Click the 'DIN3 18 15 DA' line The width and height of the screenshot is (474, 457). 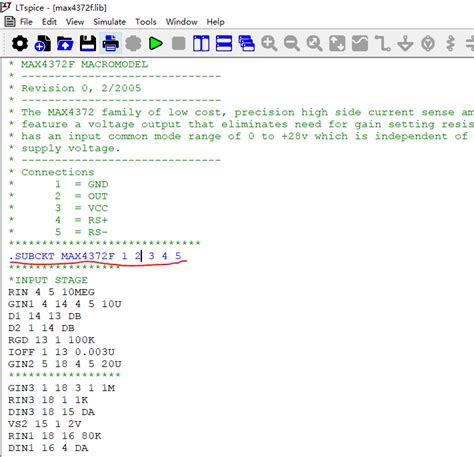51,412
